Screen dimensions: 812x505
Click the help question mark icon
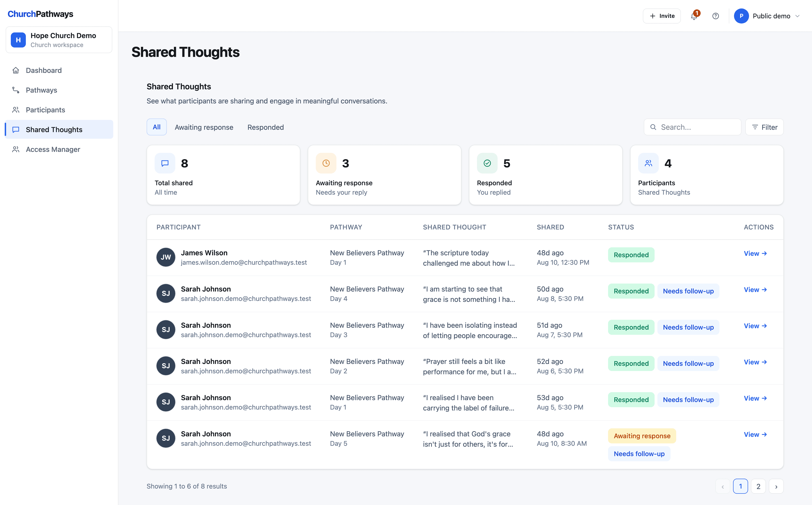(715, 16)
